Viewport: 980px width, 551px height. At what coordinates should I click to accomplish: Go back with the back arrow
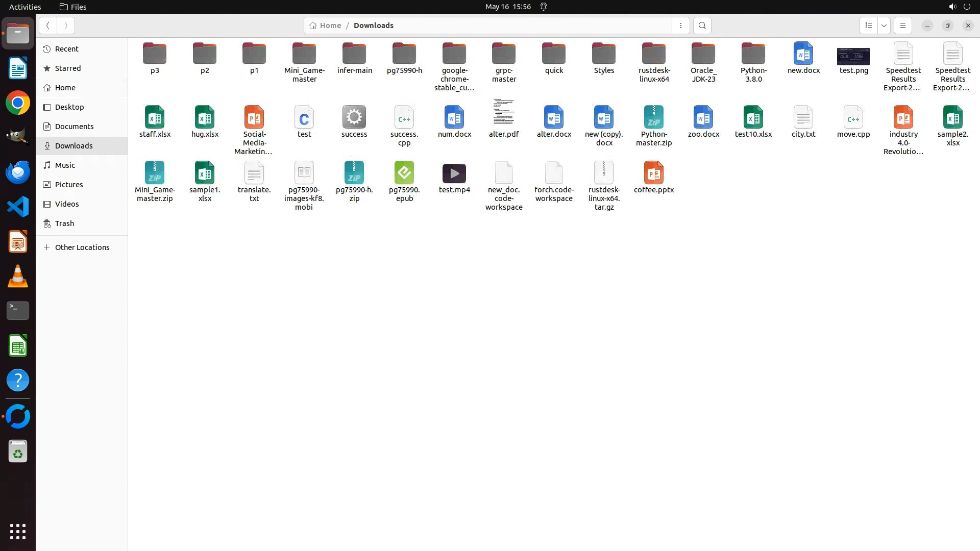47,26
